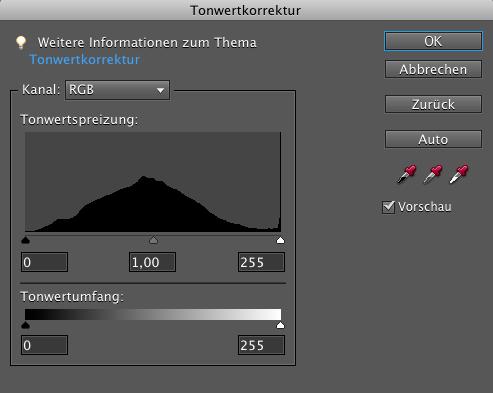Select the black point eyedropper
This screenshot has height=393, width=493.
click(x=406, y=174)
